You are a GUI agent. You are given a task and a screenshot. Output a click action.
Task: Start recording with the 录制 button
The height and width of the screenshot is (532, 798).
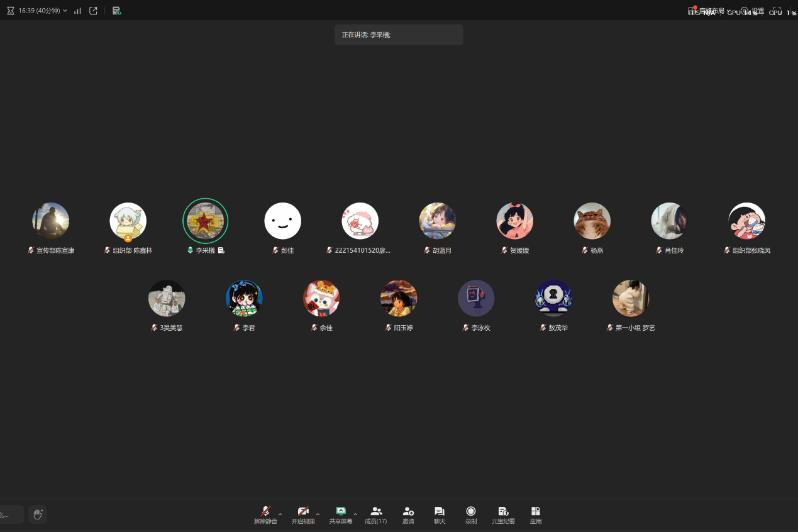tap(471, 514)
